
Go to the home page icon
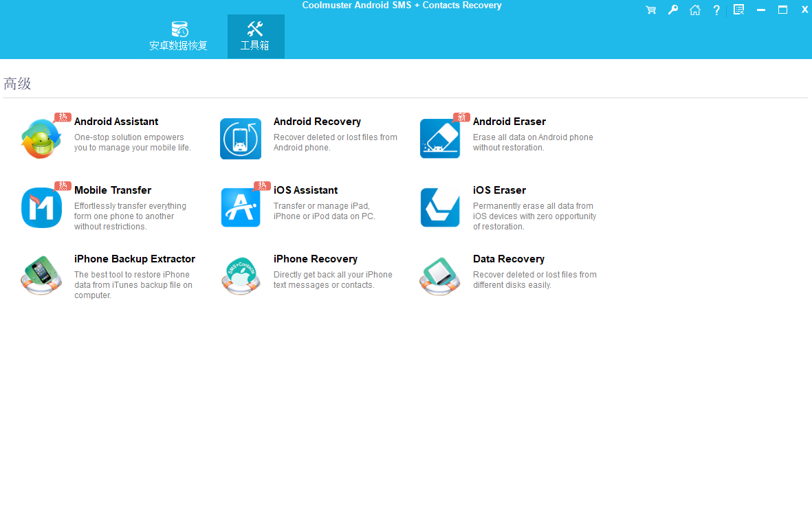(695, 10)
